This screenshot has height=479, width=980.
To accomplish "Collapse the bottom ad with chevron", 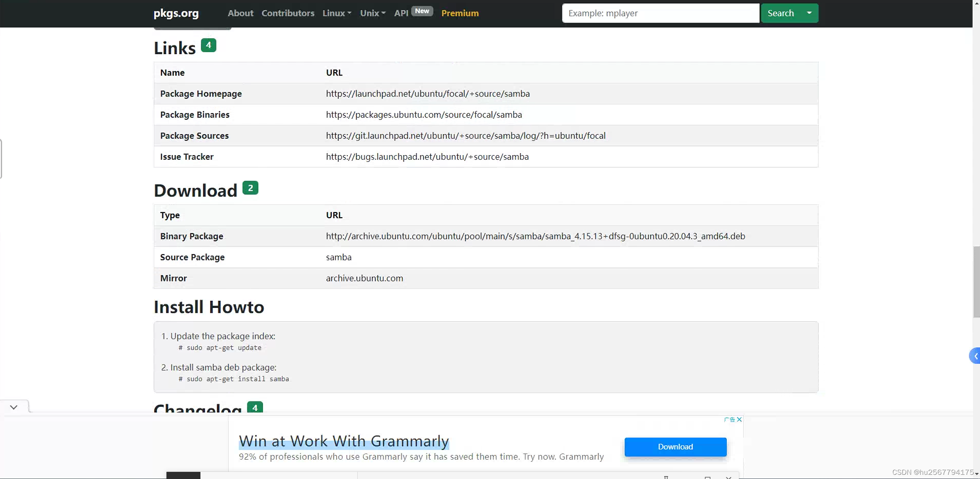I will coord(14,407).
